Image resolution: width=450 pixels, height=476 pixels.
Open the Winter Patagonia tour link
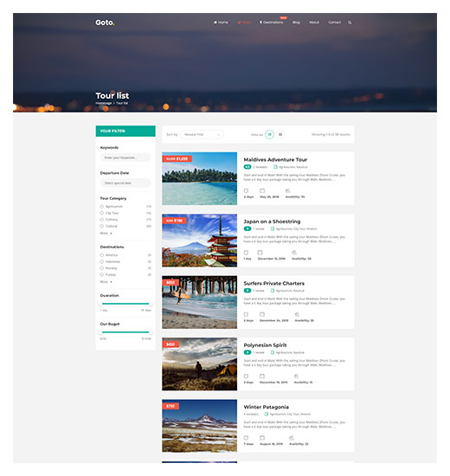pos(266,407)
